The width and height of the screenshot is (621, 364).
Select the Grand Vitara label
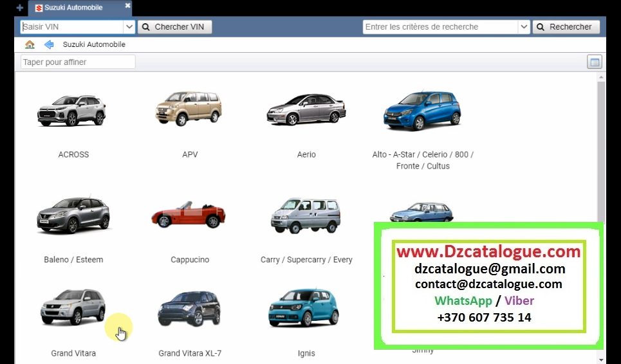(x=73, y=353)
